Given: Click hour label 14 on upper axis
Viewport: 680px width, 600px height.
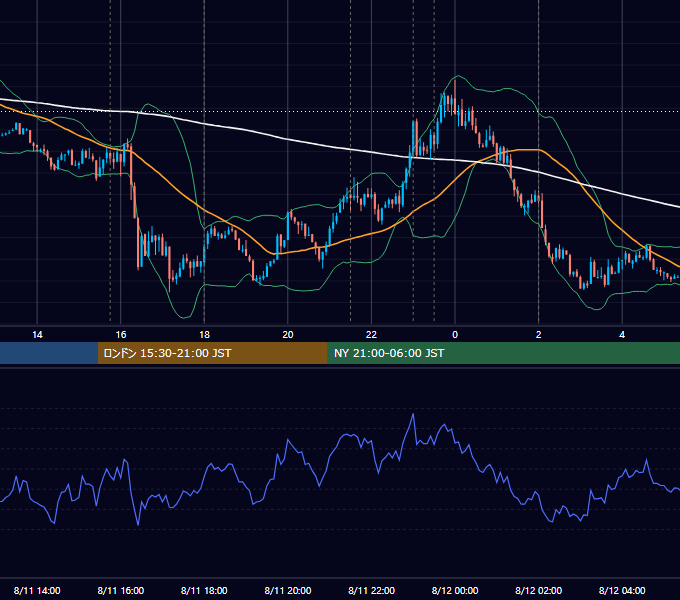Looking at the screenshot, I should [x=37, y=335].
